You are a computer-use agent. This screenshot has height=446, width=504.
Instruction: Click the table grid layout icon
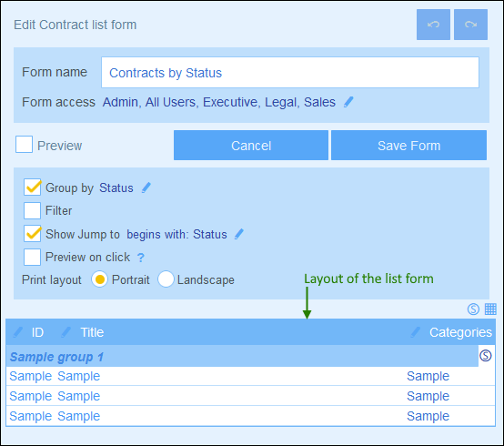click(x=490, y=309)
